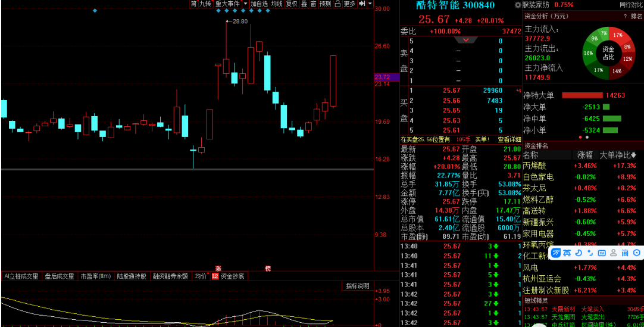Expand the dropdown arrow next to 重大事件
Viewport: 644px width, 327px height.
[246, 4]
